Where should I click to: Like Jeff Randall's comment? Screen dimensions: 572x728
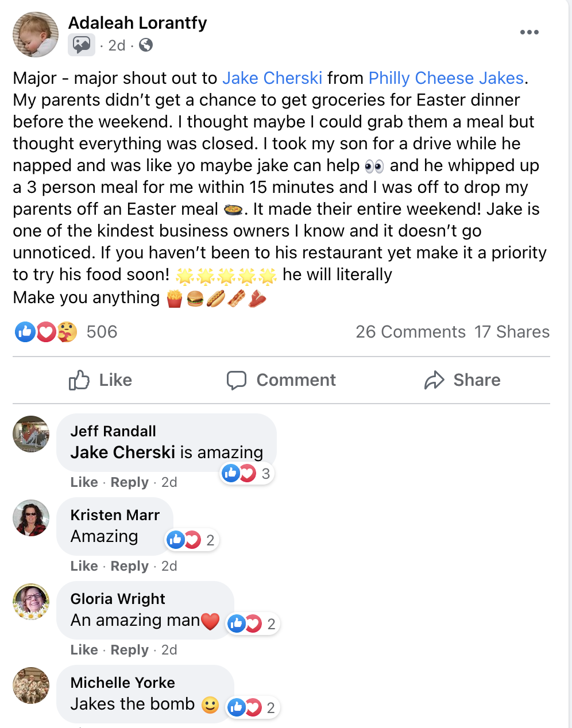click(x=84, y=482)
